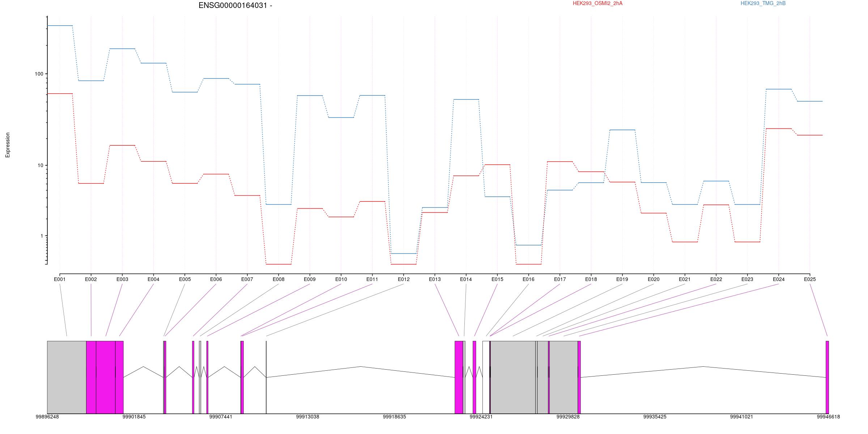Image resolution: width=868 pixels, height=434 pixels.
Task: Select exon label E019
Action: pyautogui.click(x=622, y=279)
